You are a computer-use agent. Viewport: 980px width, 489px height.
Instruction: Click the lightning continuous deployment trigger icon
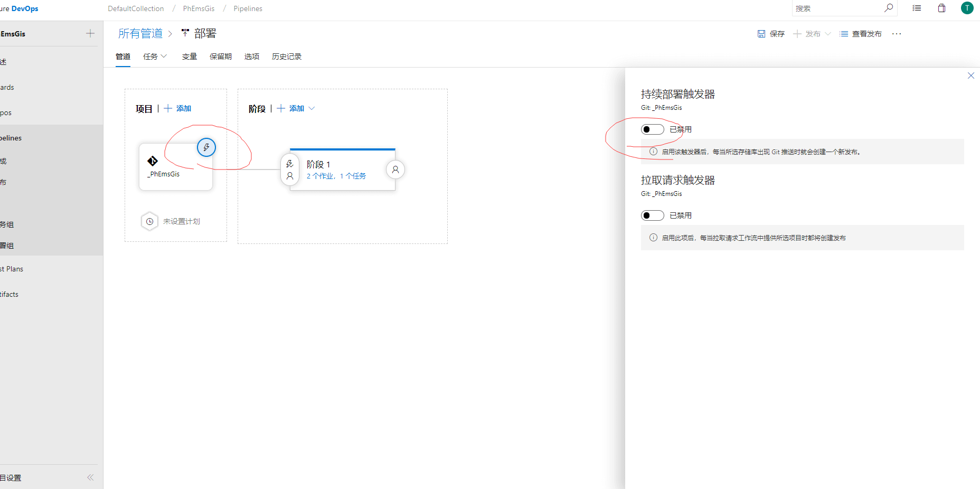tap(206, 147)
